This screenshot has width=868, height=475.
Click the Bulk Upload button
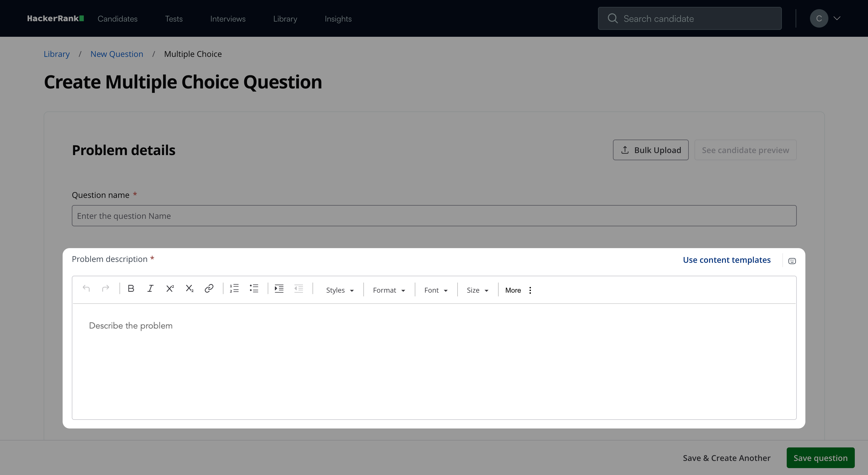[x=650, y=150]
